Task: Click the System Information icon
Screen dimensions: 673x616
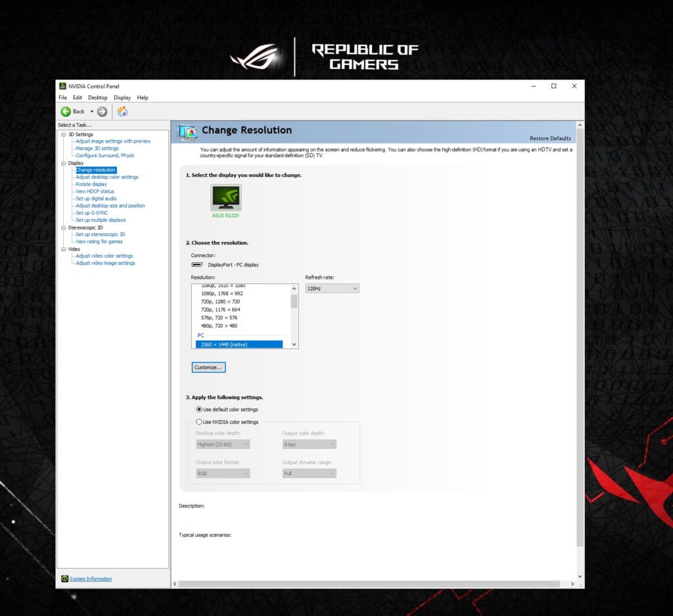Action: point(64,579)
